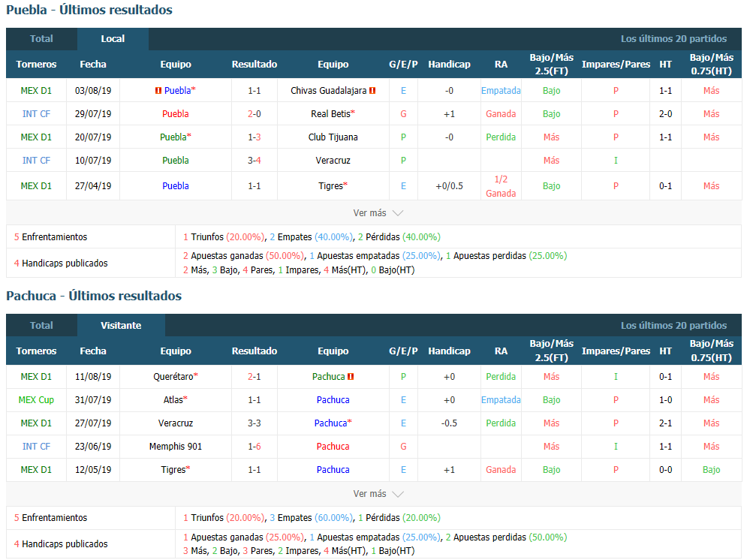Click the 1-3 result against Club Tijuana
756x560 pixels.
click(x=255, y=137)
